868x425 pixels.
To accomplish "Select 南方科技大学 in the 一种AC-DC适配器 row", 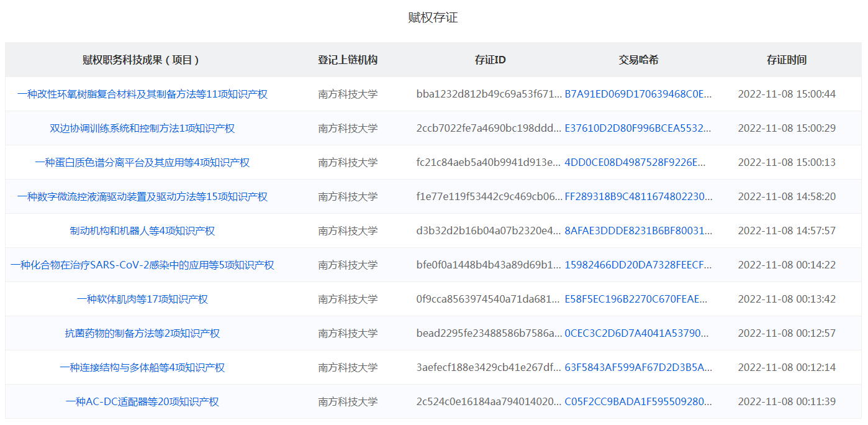I will (348, 402).
